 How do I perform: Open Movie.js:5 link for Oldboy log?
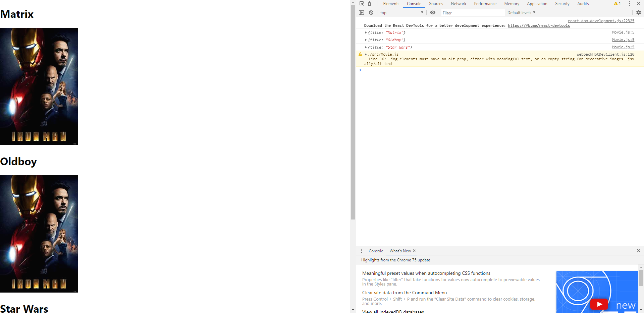pos(623,40)
